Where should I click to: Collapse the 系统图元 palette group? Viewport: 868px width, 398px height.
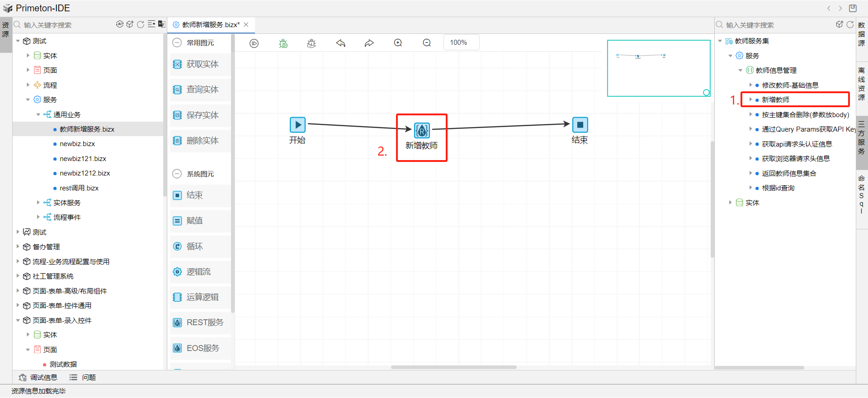177,174
